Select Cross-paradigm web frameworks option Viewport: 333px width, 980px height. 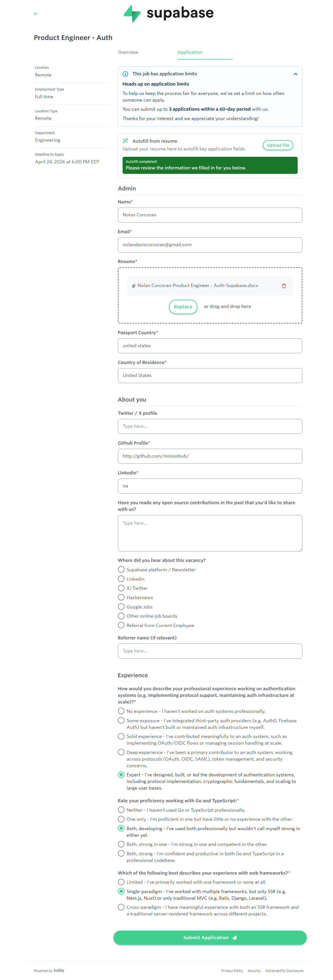(121, 907)
